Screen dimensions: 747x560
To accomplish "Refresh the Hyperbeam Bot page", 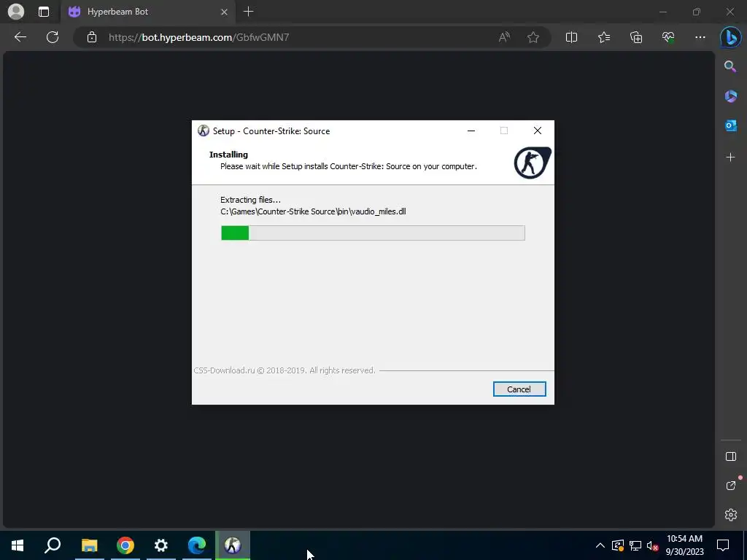I will point(53,37).
